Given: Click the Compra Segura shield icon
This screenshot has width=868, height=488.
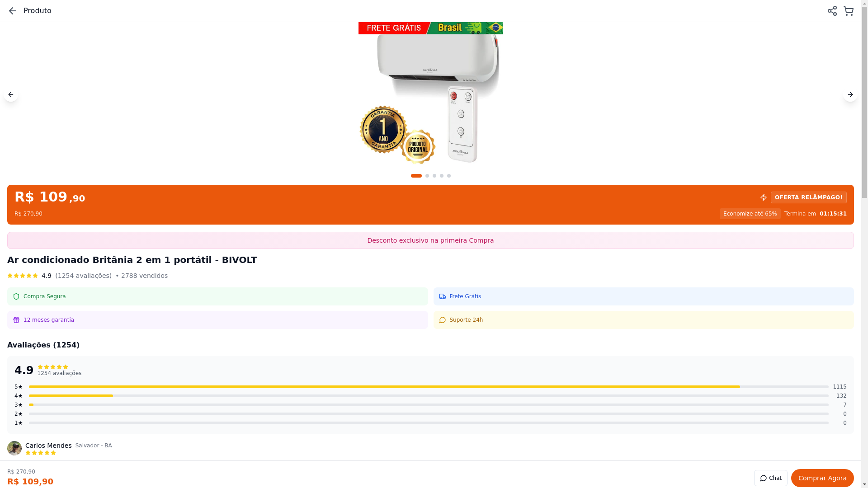Looking at the screenshot, I should pyautogui.click(x=16, y=296).
